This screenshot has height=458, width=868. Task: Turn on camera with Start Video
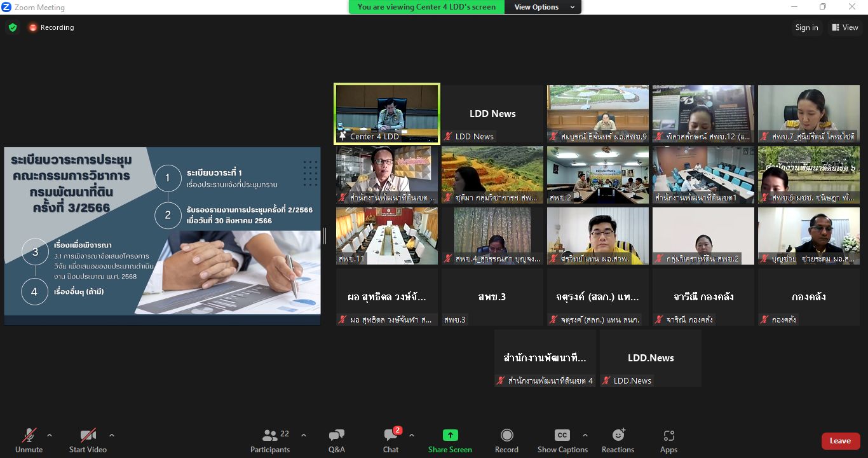click(88, 441)
